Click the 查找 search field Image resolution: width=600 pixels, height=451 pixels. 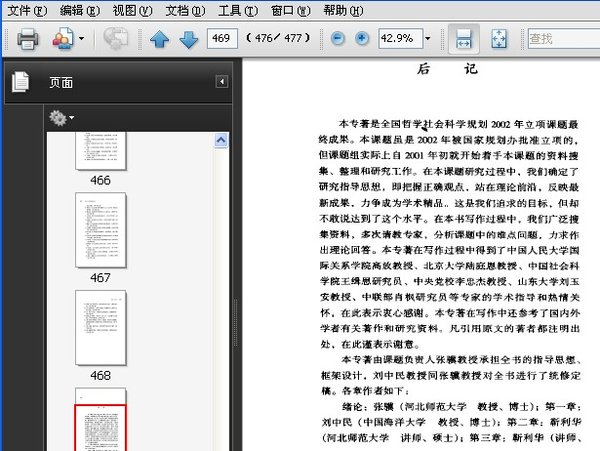pos(562,39)
